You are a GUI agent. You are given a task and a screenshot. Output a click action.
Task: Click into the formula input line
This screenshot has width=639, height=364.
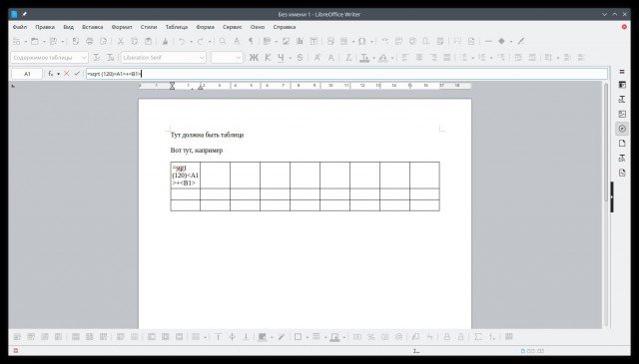[x=346, y=74]
